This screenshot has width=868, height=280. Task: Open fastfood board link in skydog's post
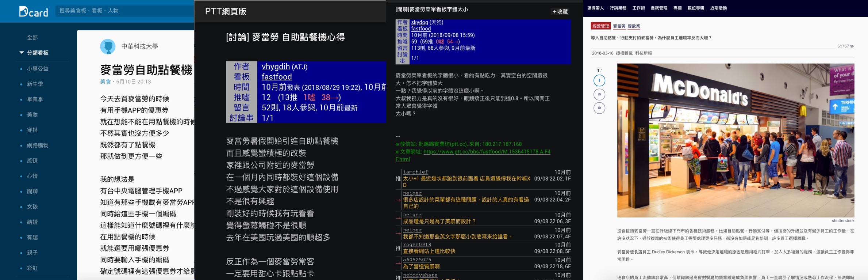[421, 29]
